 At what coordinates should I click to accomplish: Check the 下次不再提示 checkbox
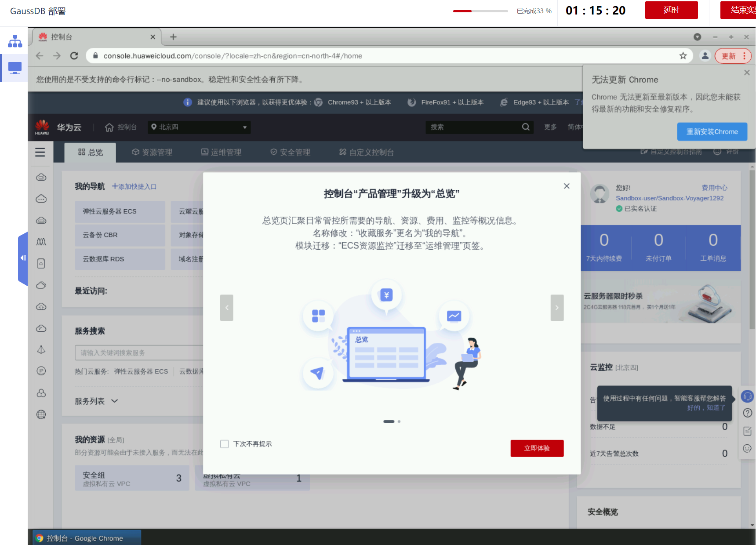pyautogui.click(x=225, y=444)
